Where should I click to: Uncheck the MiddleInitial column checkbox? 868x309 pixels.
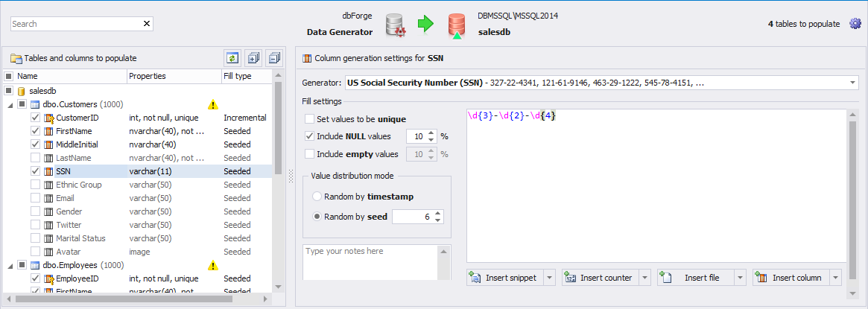35,145
